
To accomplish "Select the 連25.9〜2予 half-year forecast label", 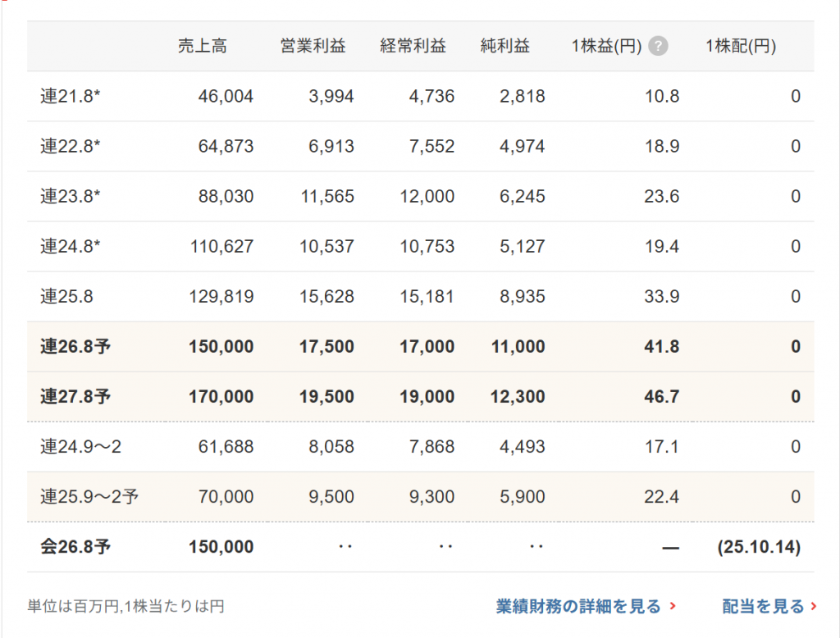I will [x=89, y=497].
